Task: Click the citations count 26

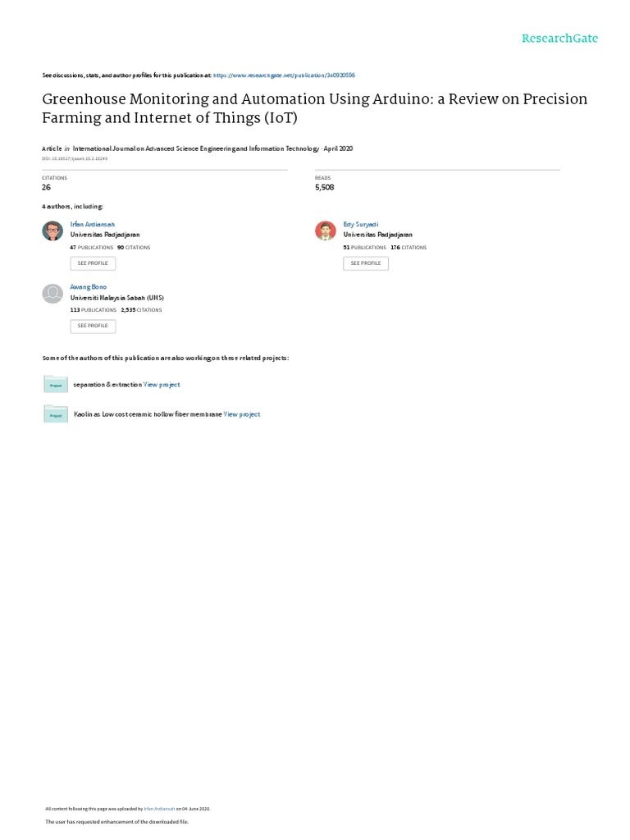Action: 47,187
